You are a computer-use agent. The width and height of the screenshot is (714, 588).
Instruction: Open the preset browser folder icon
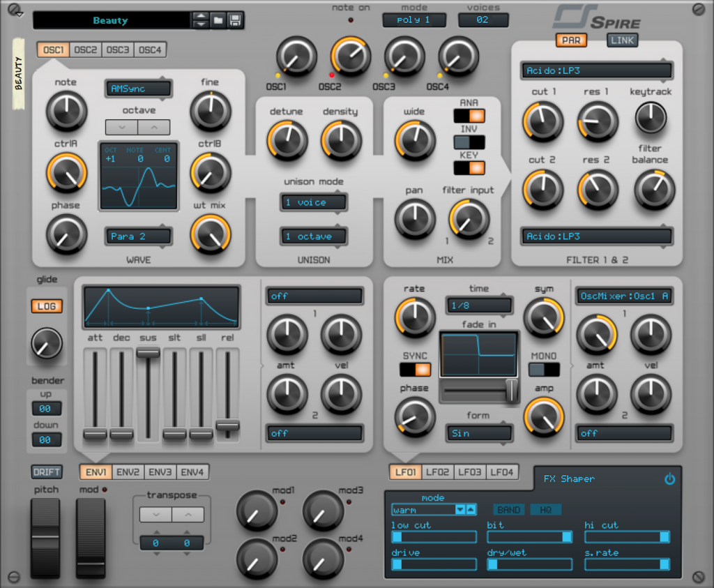point(218,20)
